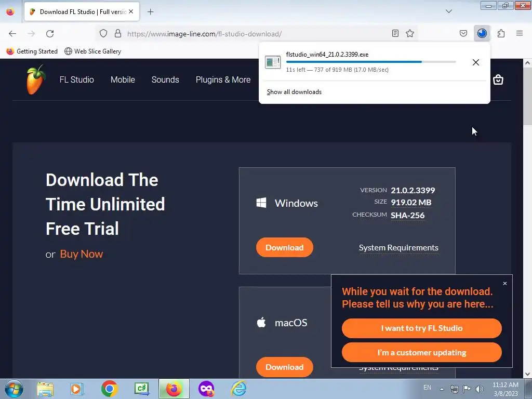
Task: Open Windows System Requirements link
Action: point(398,248)
